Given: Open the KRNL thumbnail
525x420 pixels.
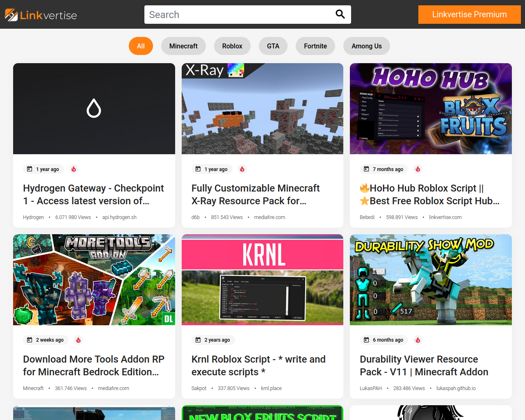Looking at the screenshot, I should [262, 280].
